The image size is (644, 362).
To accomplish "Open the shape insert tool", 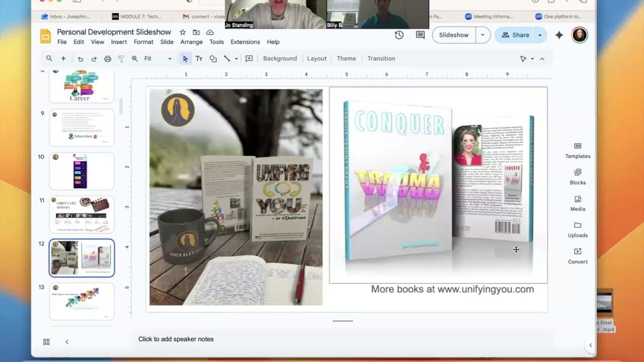I will (x=213, y=59).
